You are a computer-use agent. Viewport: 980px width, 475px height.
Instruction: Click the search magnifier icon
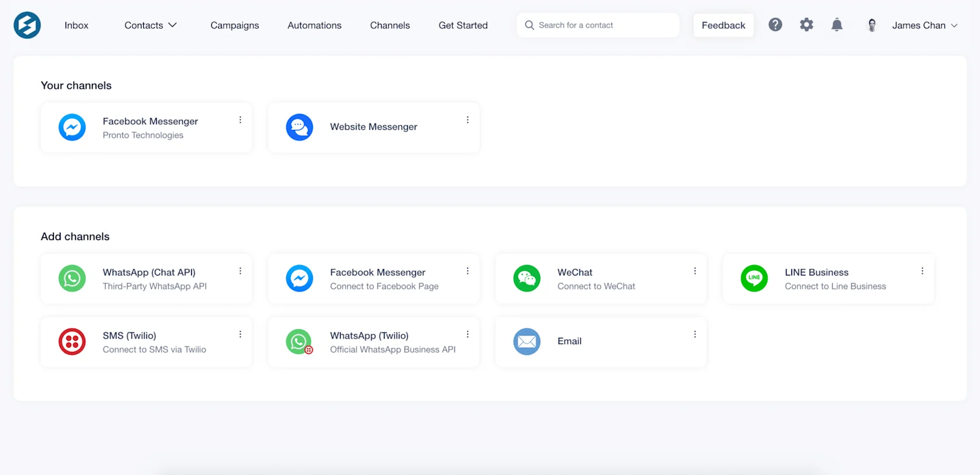(x=529, y=25)
